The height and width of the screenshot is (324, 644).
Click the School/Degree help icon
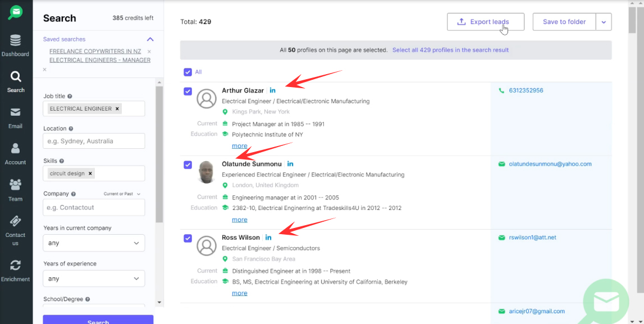(88, 299)
